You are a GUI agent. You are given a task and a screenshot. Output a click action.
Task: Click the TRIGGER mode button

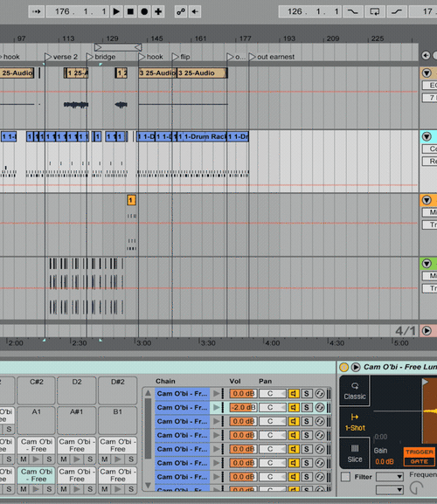pos(420,452)
